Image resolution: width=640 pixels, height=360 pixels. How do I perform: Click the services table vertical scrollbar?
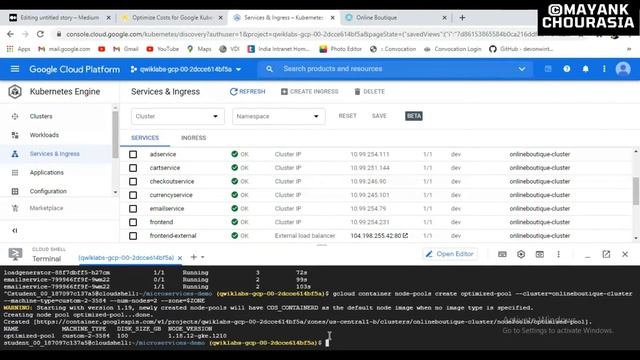(636, 191)
